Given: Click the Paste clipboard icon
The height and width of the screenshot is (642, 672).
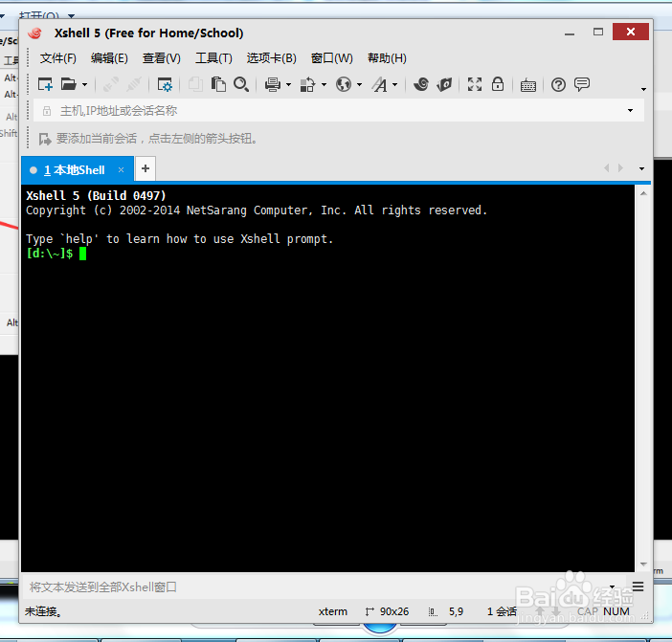Looking at the screenshot, I should pos(218,84).
